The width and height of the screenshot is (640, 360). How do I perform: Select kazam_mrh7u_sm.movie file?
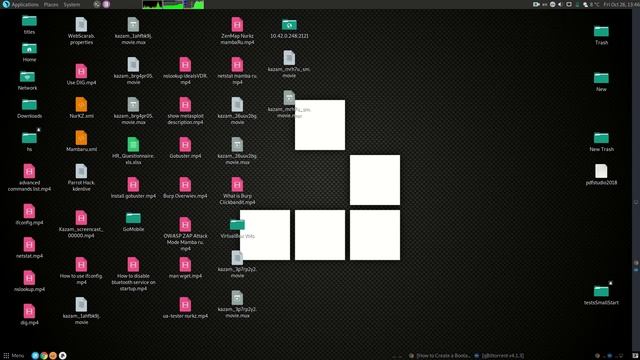(x=289, y=64)
